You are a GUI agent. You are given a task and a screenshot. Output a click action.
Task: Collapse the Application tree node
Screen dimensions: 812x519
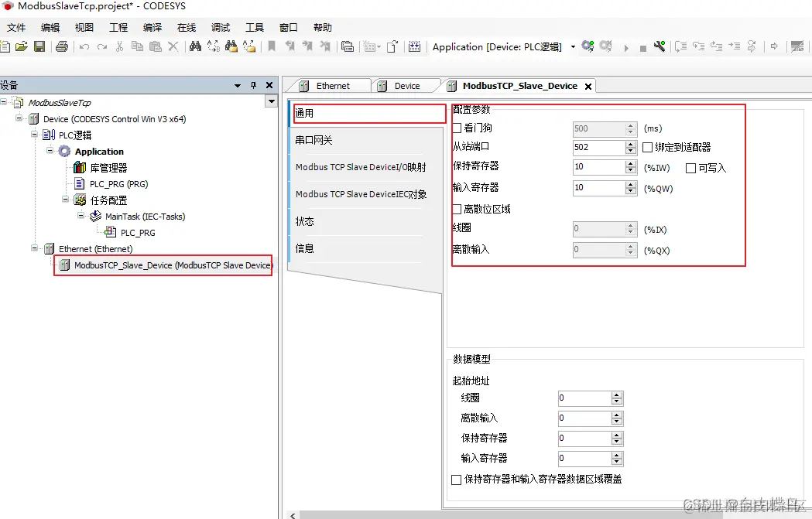(x=50, y=151)
